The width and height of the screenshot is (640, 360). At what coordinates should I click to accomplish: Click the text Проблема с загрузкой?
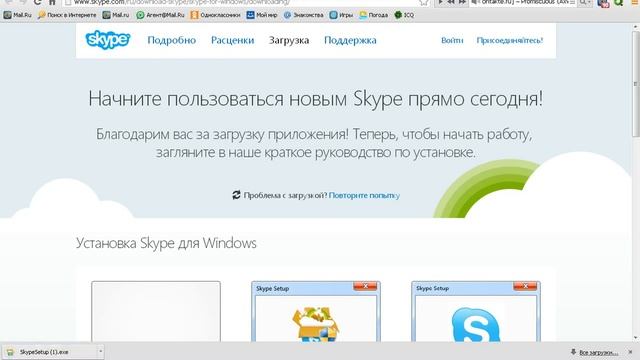tap(285, 196)
